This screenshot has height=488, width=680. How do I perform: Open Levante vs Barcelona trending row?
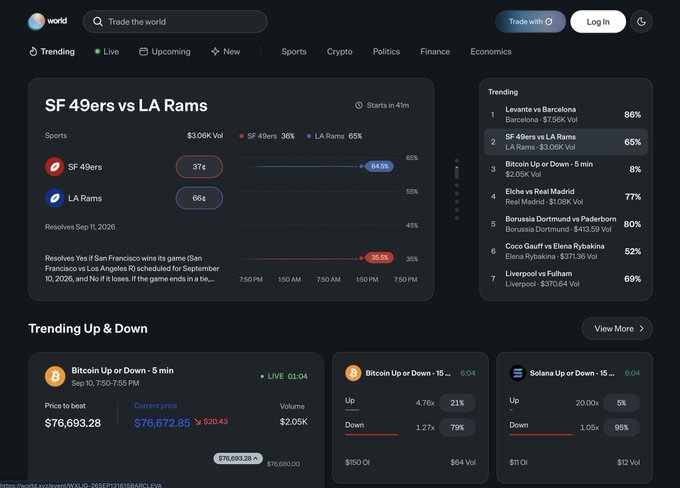click(x=566, y=115)
